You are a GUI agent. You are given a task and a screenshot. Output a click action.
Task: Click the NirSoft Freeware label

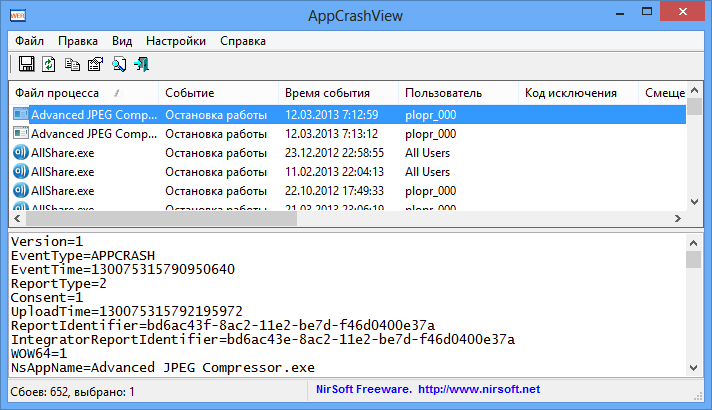(364, 389)
